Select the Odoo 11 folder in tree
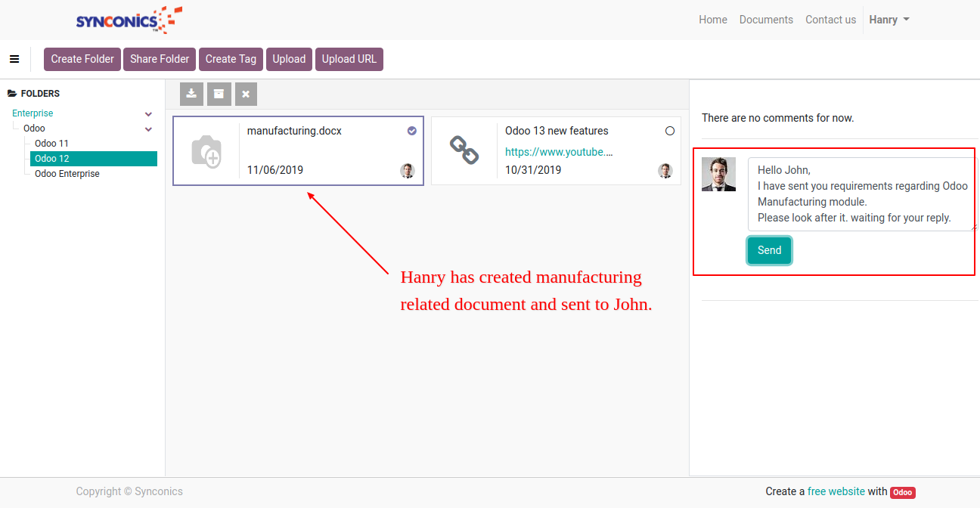This screenshot has width=980, height=508. pos(51,144)
